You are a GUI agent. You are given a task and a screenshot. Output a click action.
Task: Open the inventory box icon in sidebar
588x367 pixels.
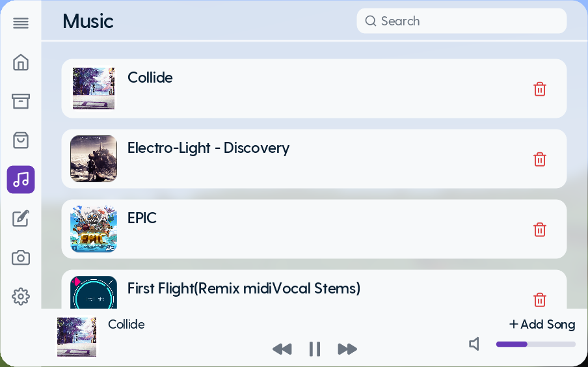(21, 102)
